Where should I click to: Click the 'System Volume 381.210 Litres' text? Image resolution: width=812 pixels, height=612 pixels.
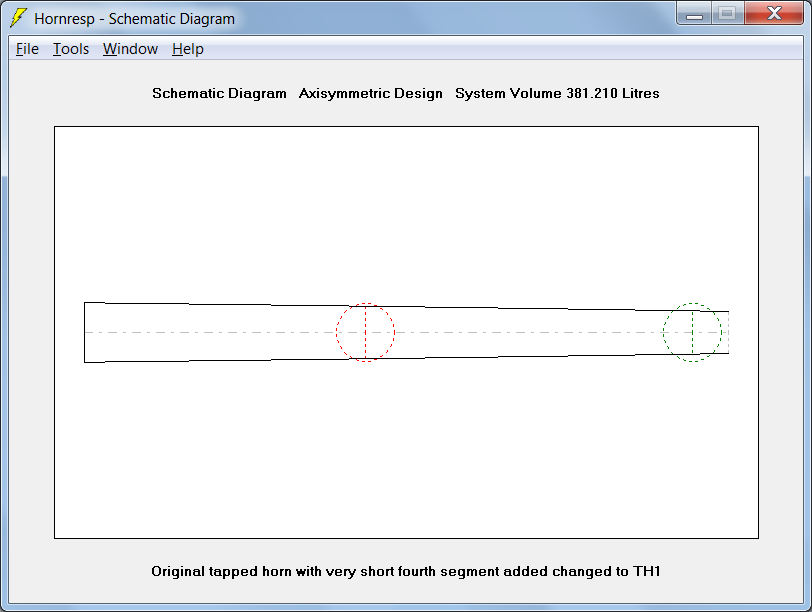coord(557,93)
